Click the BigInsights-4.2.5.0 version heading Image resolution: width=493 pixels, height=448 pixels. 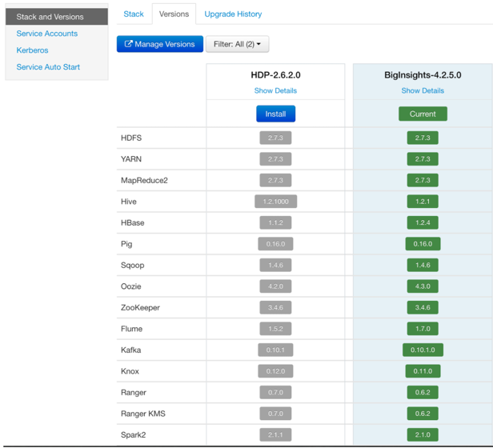423,75
